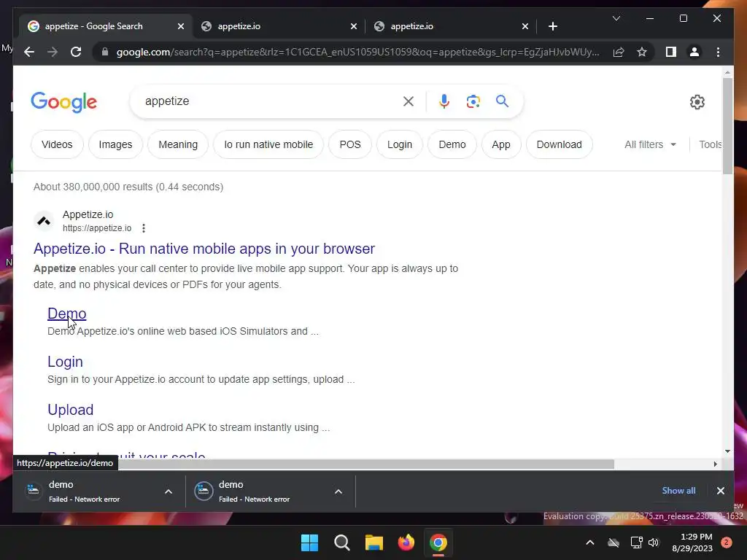
Task: Open clock and date in taskbar
Action: [692, 542]
